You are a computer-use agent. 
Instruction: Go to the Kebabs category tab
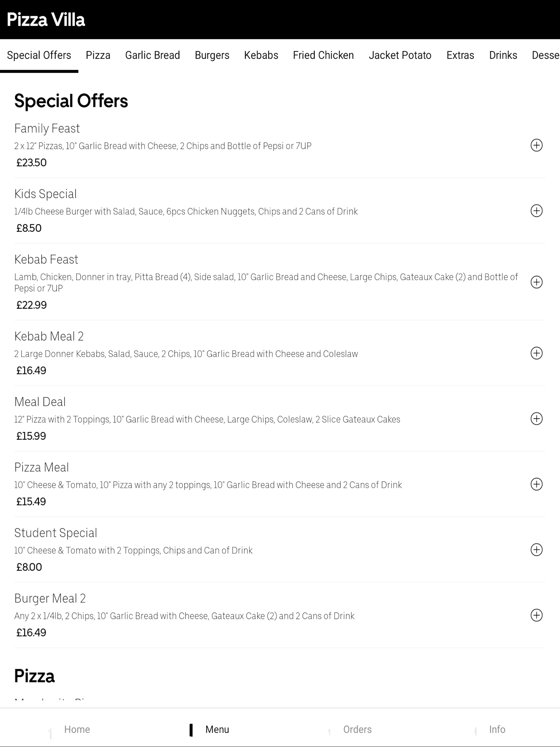261,55
